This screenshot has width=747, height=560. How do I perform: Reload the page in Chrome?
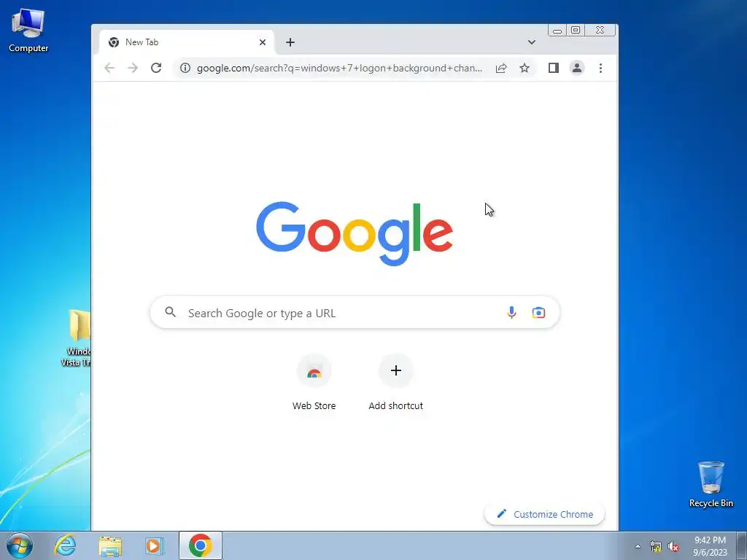[156, 68]
